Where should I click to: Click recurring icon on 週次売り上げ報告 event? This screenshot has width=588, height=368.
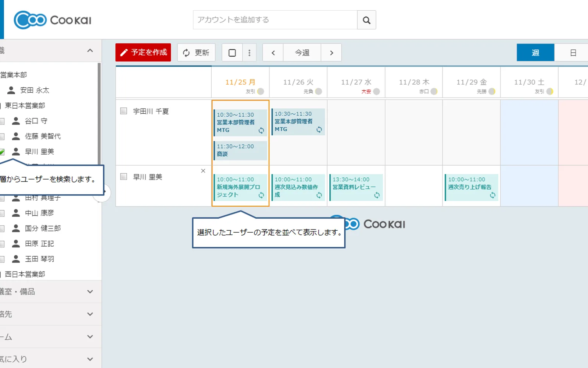coord(492,195)
